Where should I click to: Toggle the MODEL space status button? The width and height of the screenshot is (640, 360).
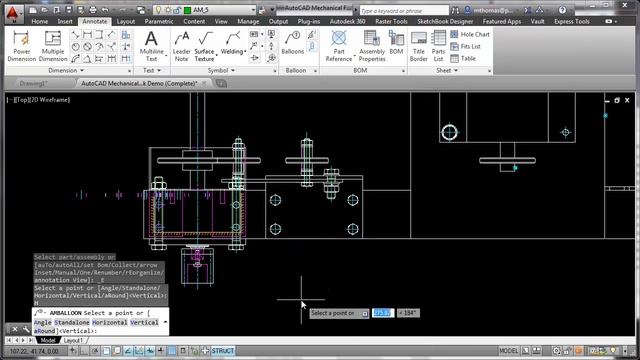509,351
